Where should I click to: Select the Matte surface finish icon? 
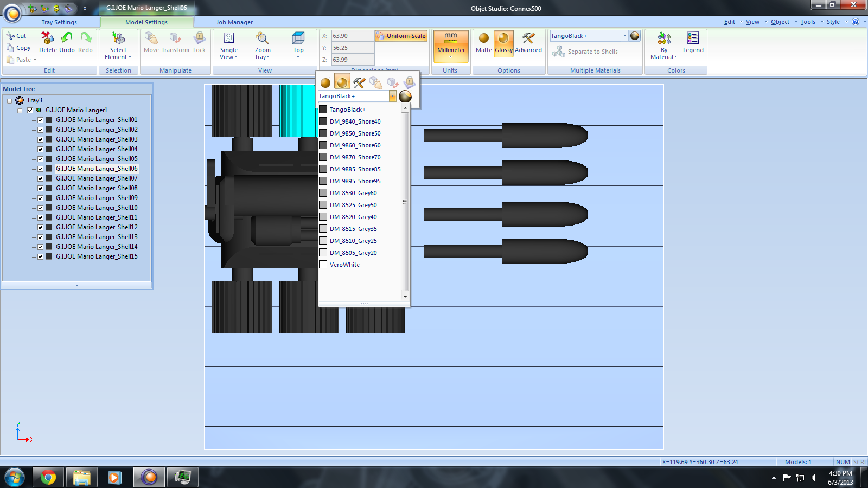pyautogui.click(x=484, y=38)
